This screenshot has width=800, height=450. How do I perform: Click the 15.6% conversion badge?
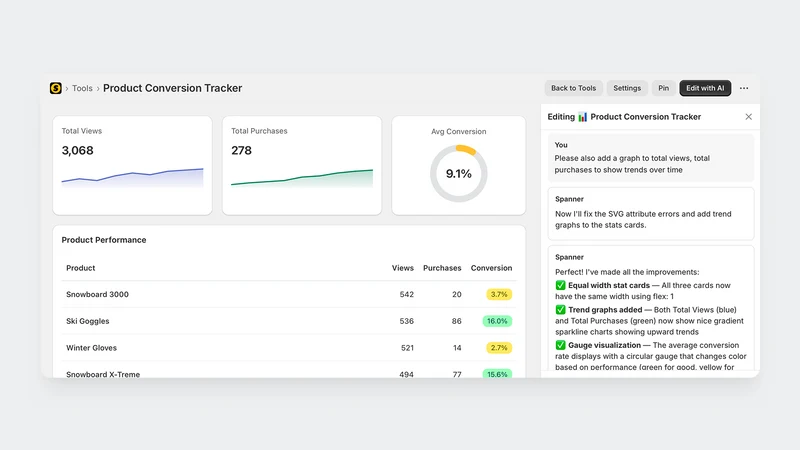tap(497, 374)
